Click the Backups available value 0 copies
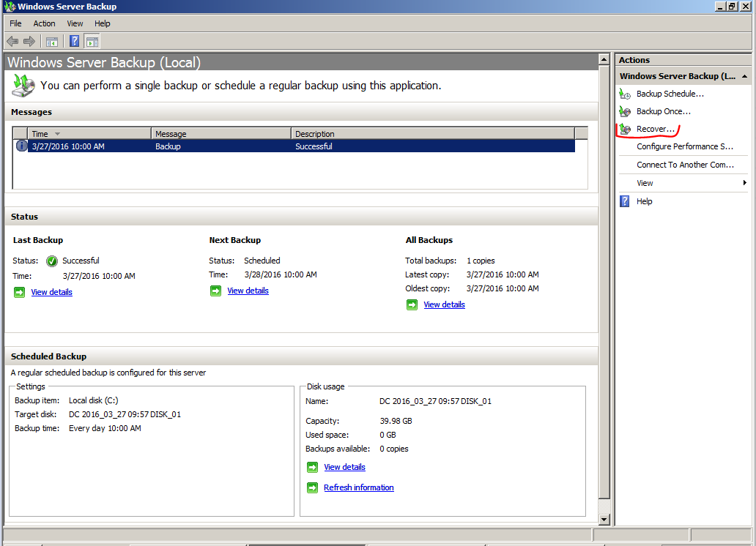The width and height of the screenshot is (756, 546). [393, 449]
